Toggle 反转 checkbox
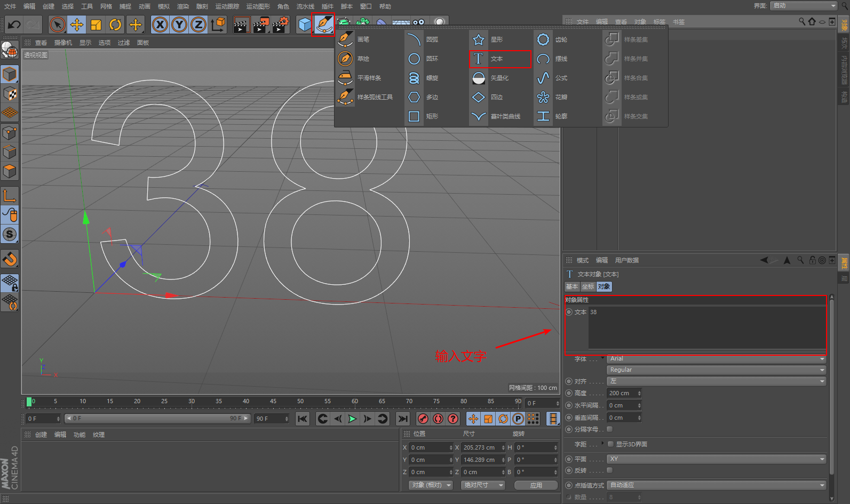850x504 pixels. tap(610, 470)
